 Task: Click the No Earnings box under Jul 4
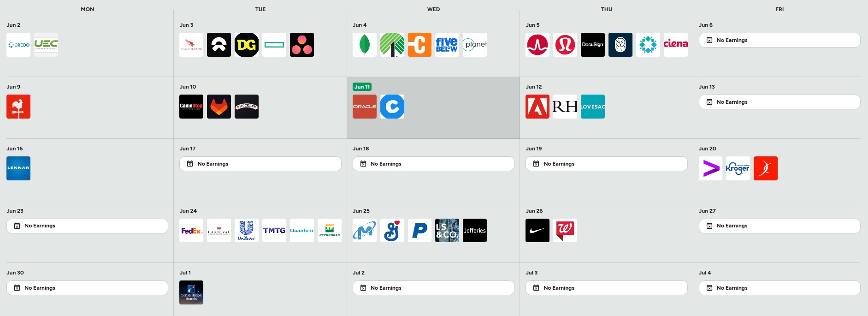[779, 288]
